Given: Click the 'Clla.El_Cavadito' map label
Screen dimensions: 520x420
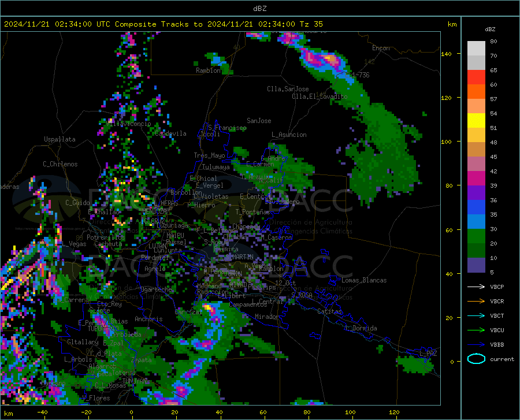Looking at the screenshot, I should [320, 96].
